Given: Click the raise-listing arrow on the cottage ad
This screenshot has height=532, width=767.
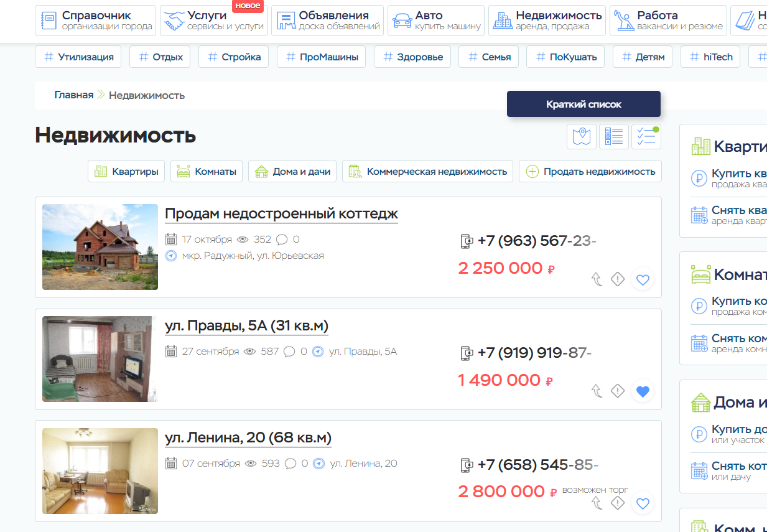Looking at the screenshot, I should (x=597, y=279).
